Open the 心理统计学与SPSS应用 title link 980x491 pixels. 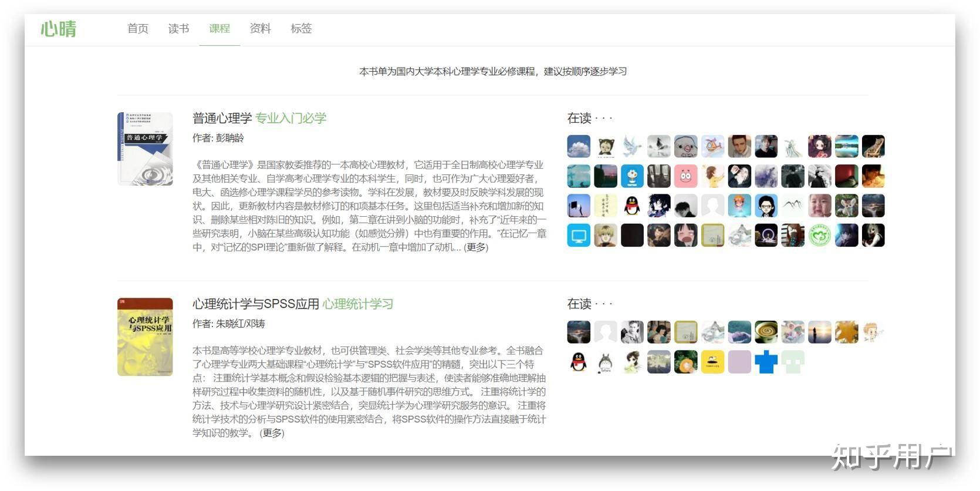pos(256,304)
